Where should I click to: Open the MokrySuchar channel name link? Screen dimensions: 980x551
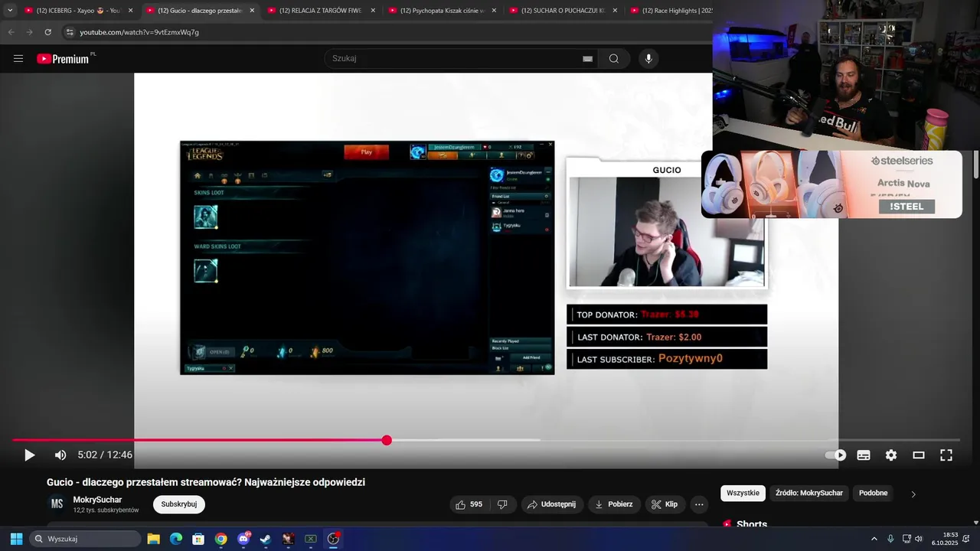coord(97,500)
